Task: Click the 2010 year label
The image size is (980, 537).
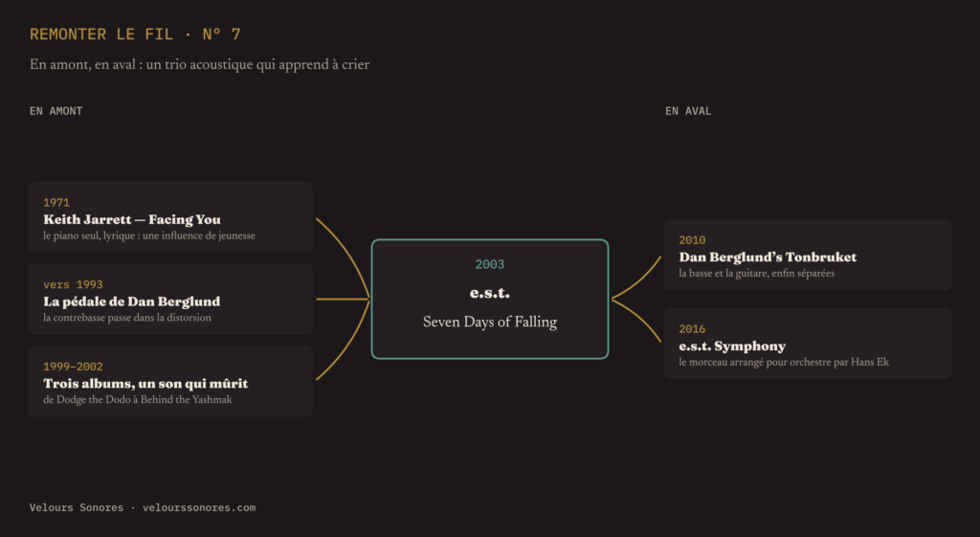Action: coord(692,240)
